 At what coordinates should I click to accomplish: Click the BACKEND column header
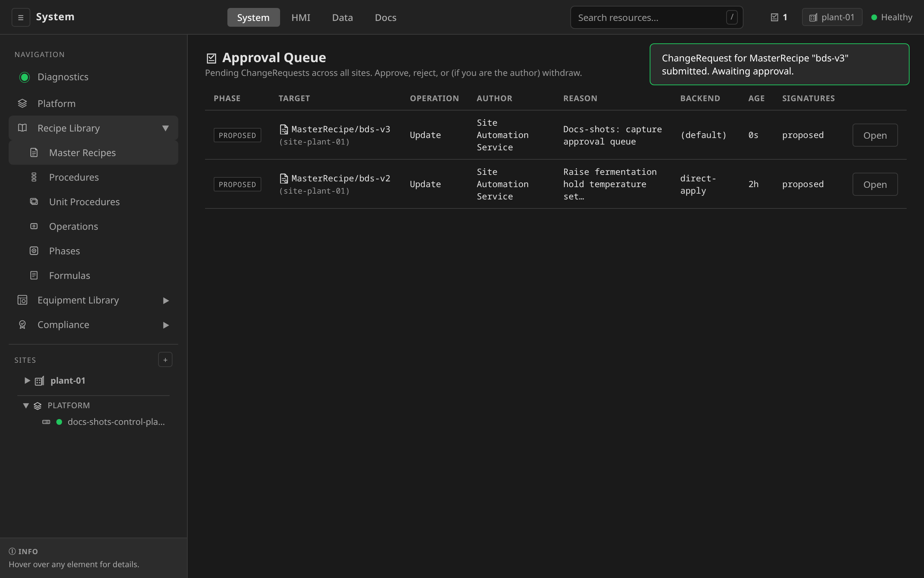tap(700, 98)
